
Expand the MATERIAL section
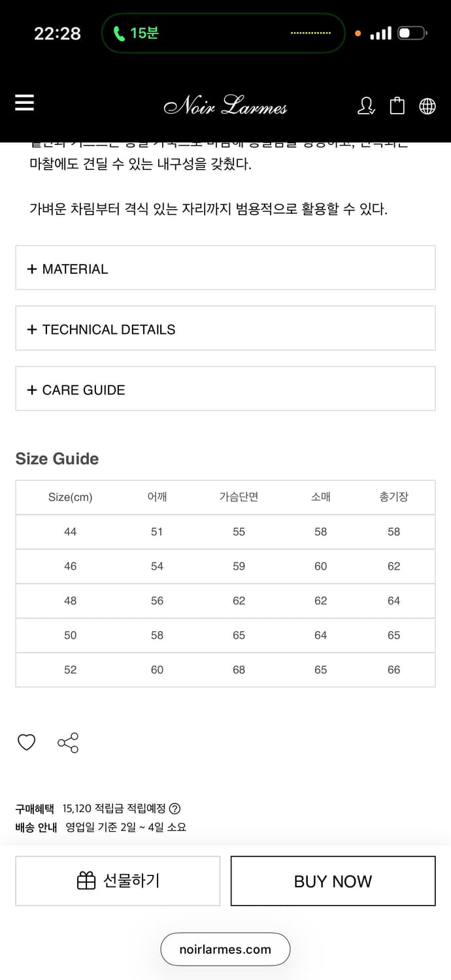(225, 268)
